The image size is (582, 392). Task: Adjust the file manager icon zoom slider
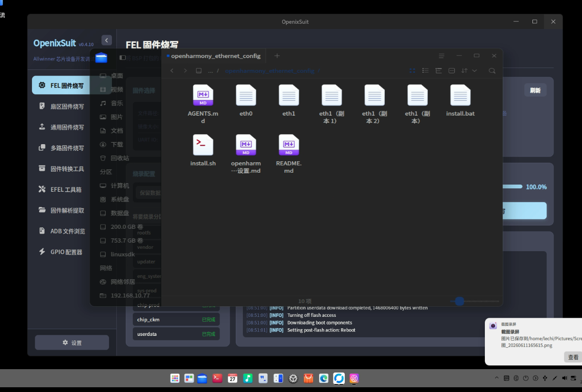click(x=459, y=301)
